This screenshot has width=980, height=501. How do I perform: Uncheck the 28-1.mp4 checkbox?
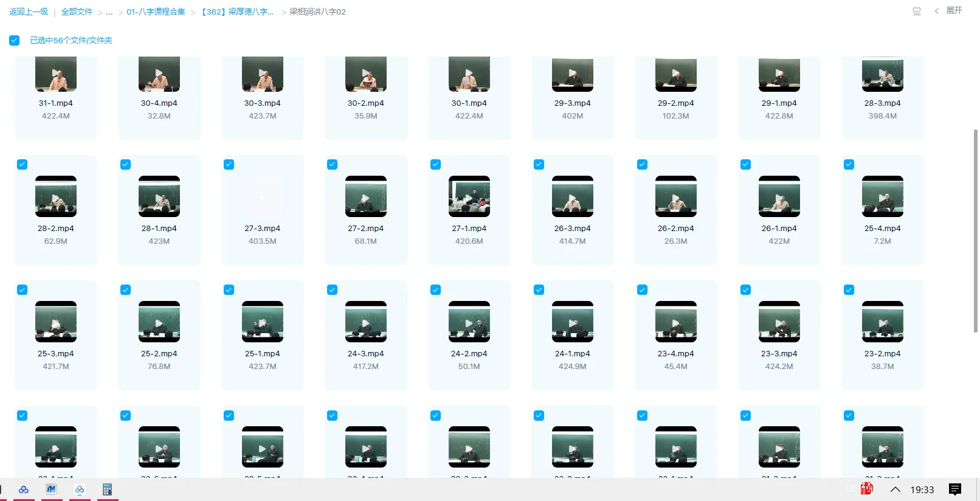126,164
